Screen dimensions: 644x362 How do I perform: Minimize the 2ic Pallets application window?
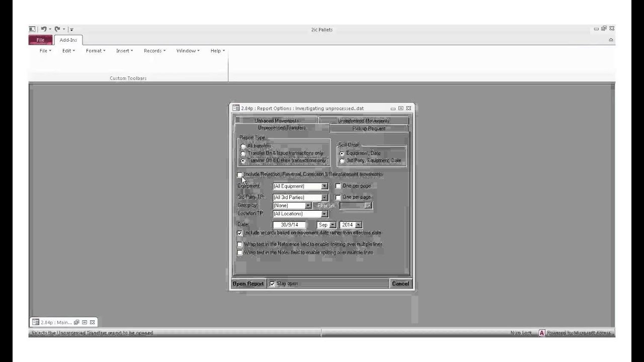pyautogui.click(x=596, y=29)
